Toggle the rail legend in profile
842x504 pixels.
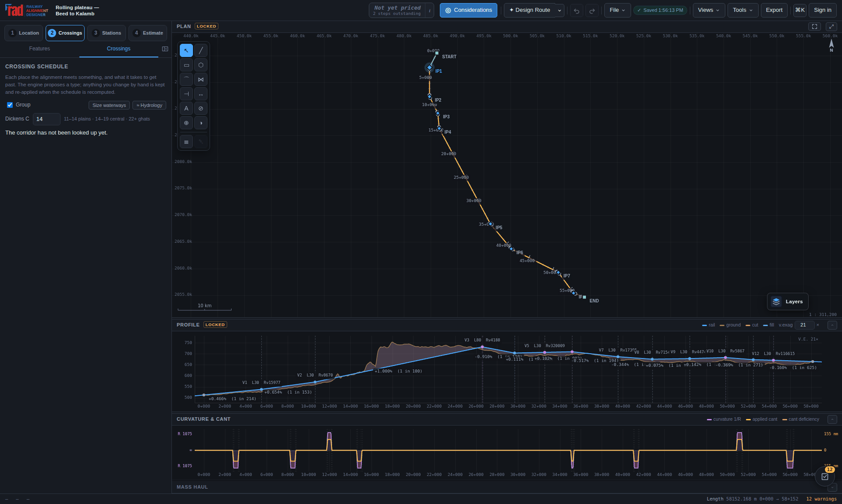708,325
